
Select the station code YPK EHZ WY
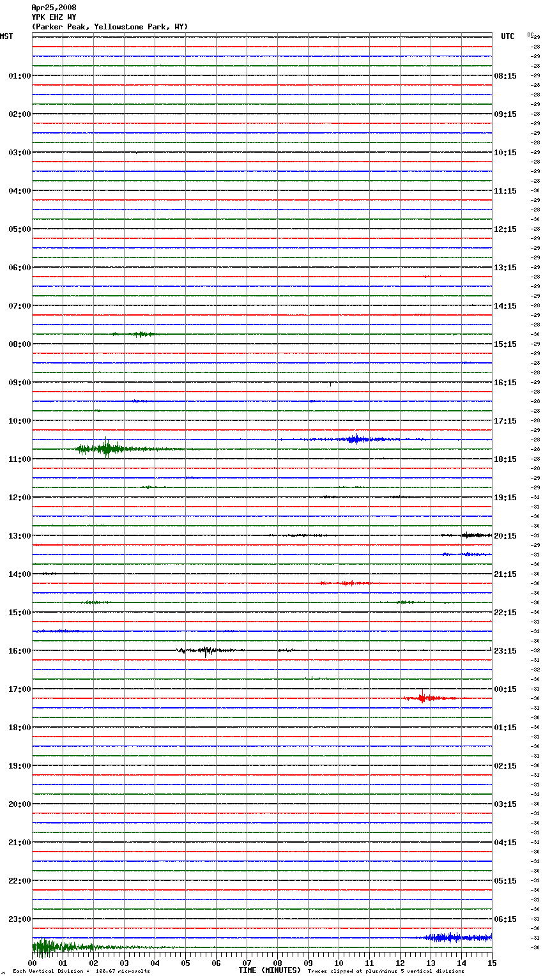54,17
